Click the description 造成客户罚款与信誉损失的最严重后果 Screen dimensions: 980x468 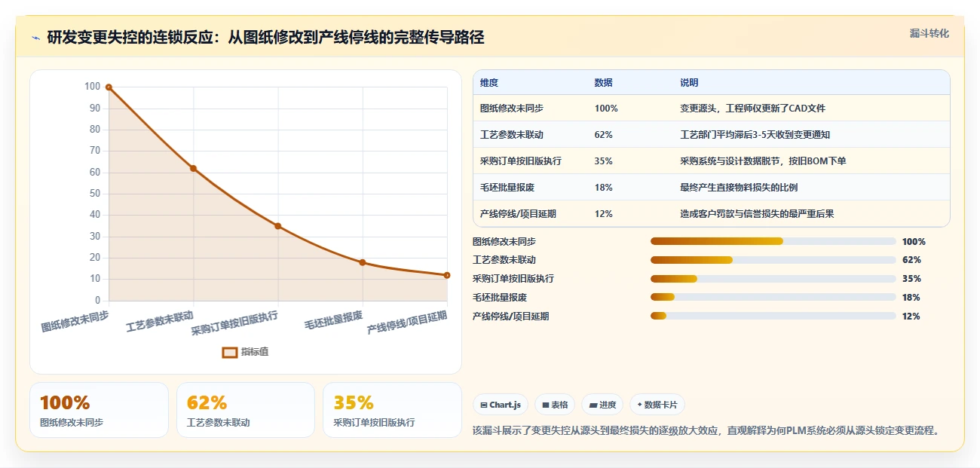point(757,214)
